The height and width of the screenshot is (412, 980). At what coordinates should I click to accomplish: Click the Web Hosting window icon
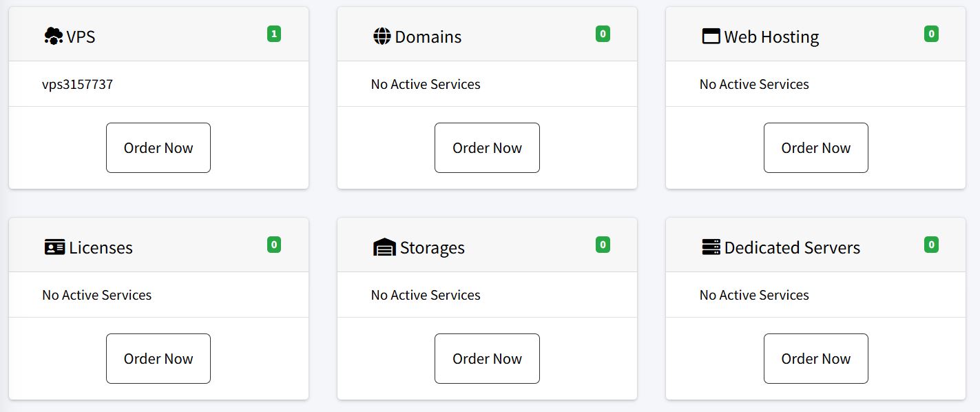(710, 37)
